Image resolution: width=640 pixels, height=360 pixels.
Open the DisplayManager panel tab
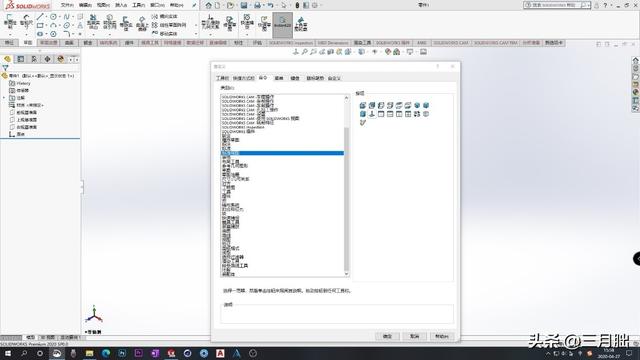[x=61, y=59]
